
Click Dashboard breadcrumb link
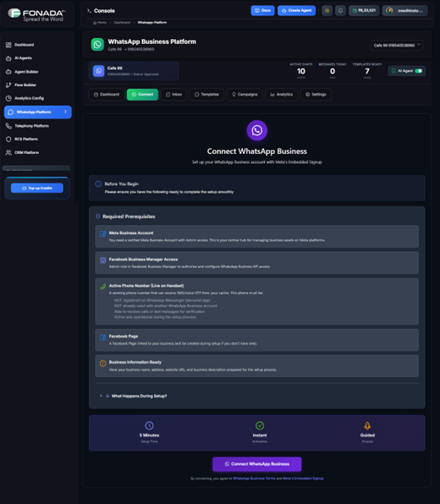(x=122, y=23)
